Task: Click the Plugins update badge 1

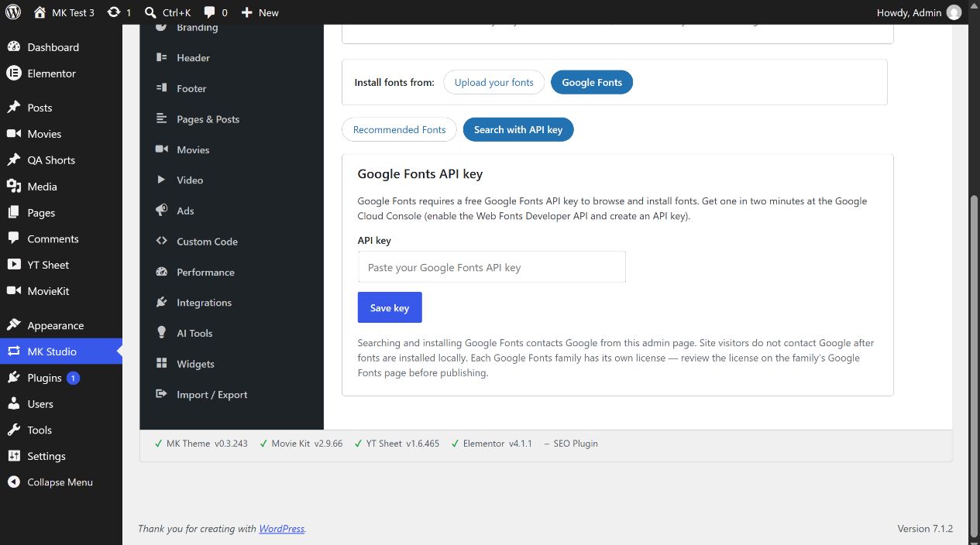Action: [x=73, y=378]
